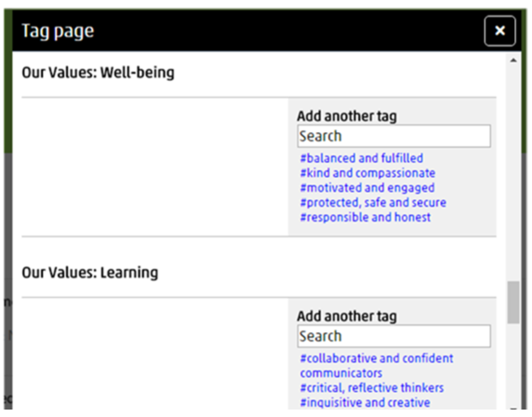Click the scrollbar up arrow

pyautogui.click(x=513, y=61)
